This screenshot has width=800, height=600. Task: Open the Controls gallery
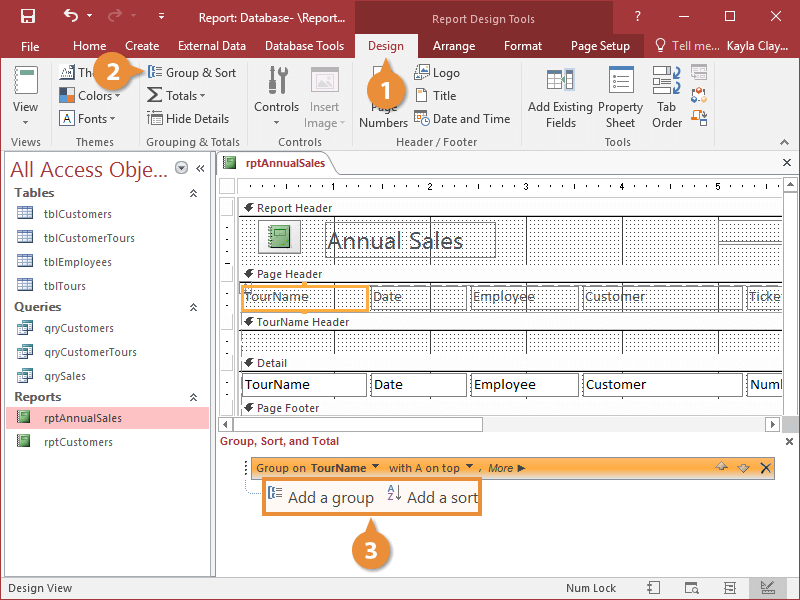pos(277,96)
